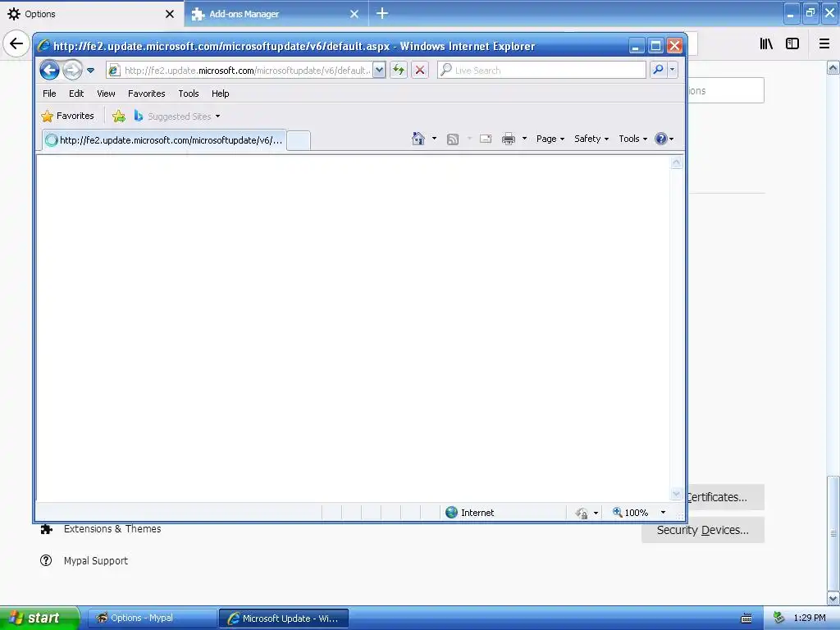Click the Print icon in command bar
Image resolution: width=840 pixels, height=630 pixels.
509,139
